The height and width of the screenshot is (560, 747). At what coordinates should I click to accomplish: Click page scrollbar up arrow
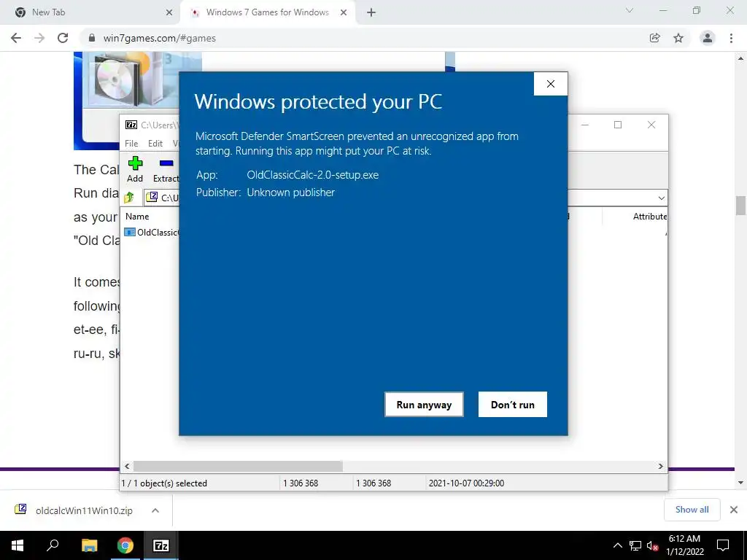(741, 58)
